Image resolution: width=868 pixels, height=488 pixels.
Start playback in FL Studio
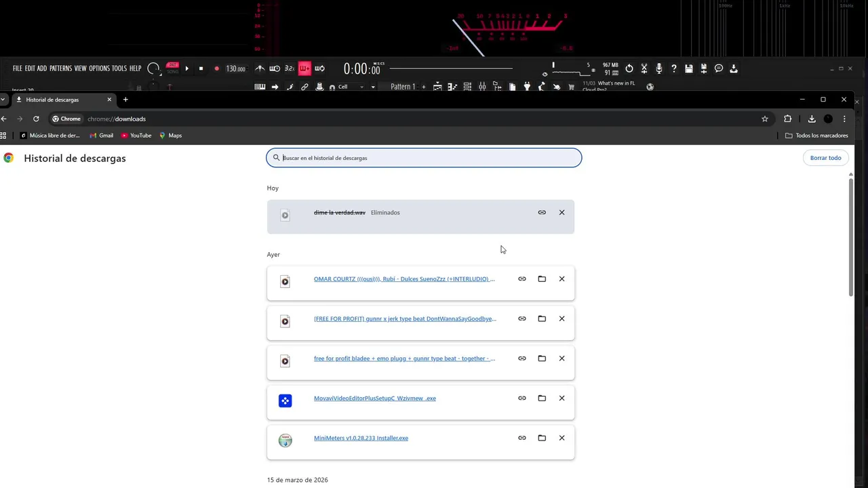187,68
